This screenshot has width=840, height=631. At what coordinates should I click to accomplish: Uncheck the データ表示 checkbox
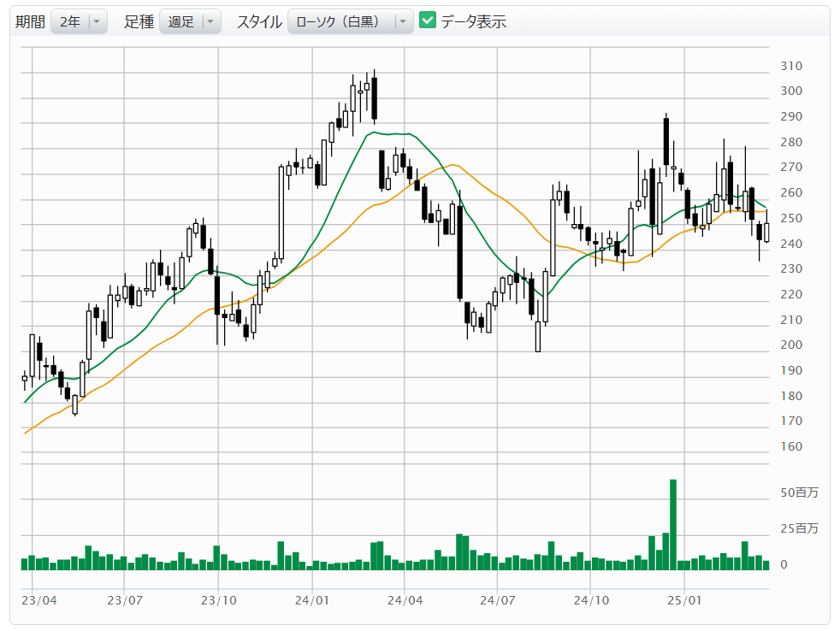(428, 21)
